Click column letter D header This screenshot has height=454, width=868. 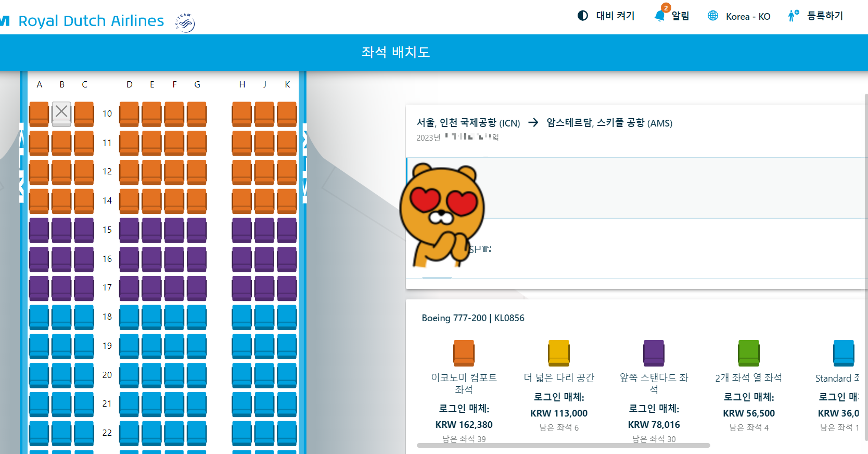[x=129, y=84]
